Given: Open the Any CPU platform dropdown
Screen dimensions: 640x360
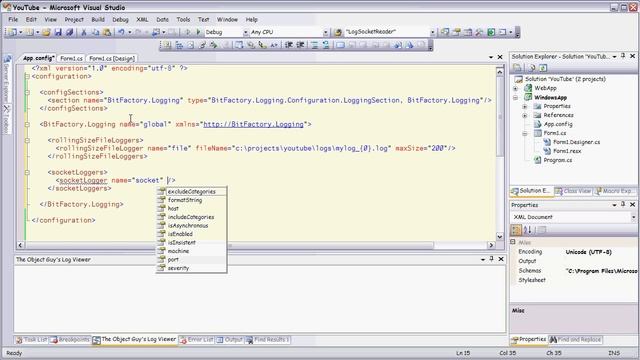Looking at the screenshot, I should 326,32.
